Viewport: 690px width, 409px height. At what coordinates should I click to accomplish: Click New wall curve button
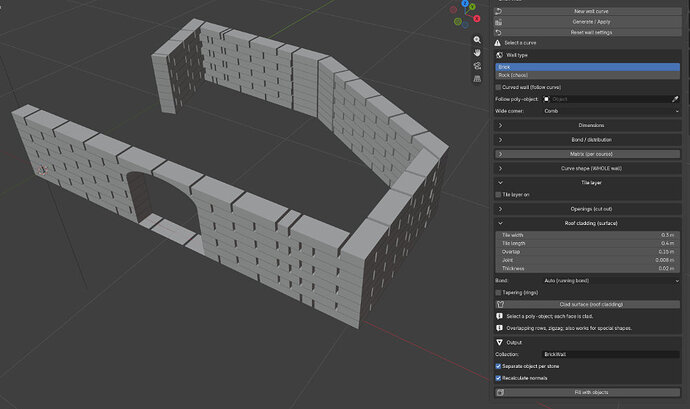[587, 11]
